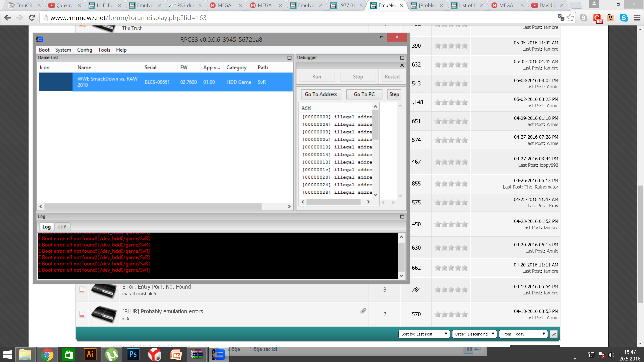Select the Log tab

point(46,227)
